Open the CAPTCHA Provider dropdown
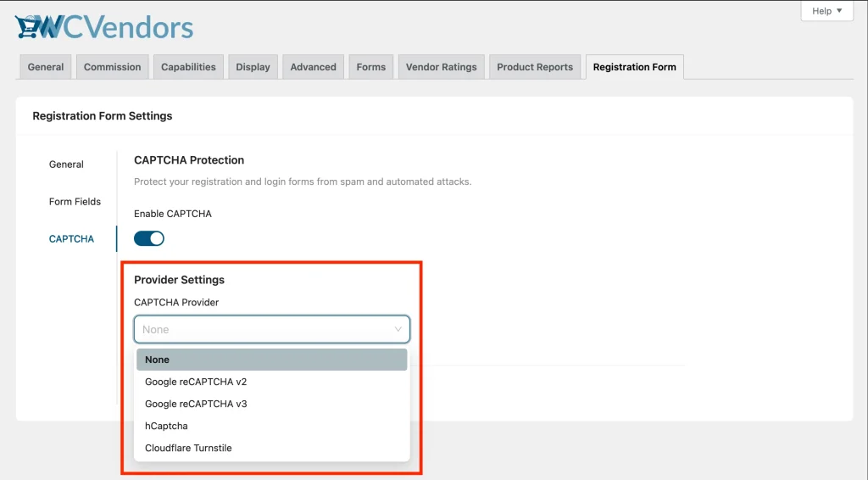 point(263,329)
